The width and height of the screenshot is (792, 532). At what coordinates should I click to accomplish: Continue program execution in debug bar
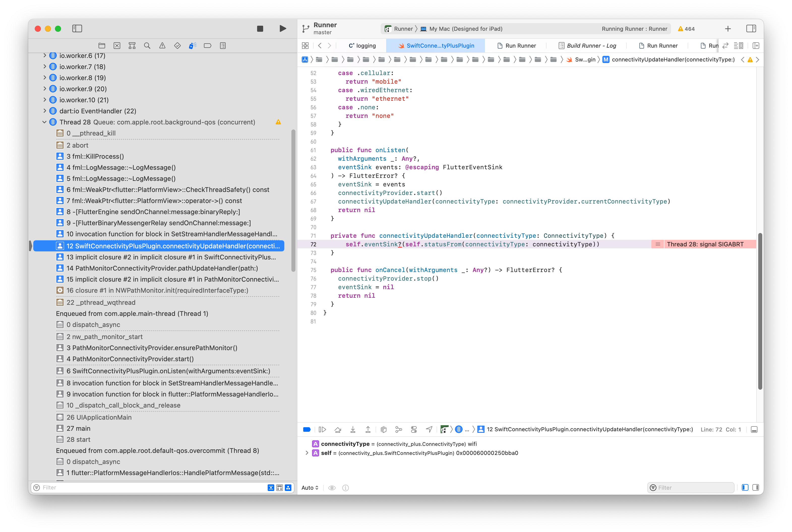click(322, 429)
